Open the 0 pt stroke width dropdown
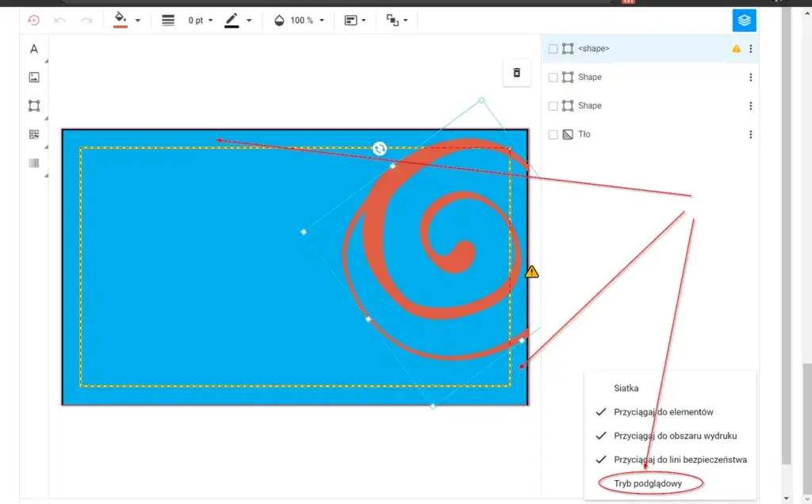The image size is (812, 504). pos(200,21)
